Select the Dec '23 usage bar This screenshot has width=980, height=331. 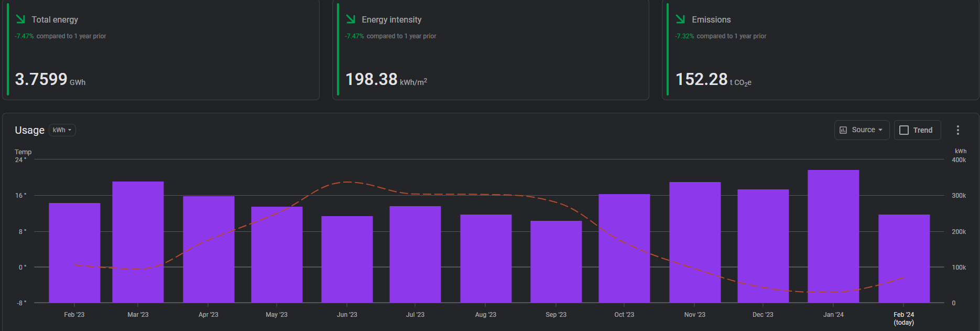(x=763, y=246)
